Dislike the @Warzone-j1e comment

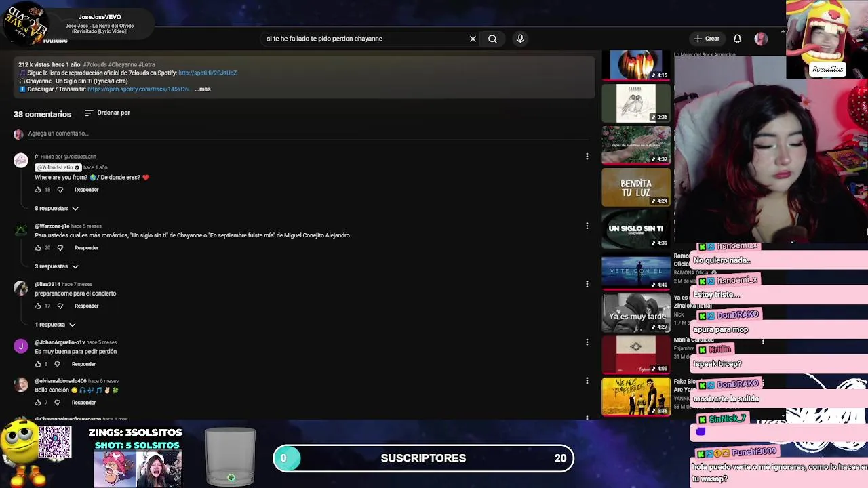click(60, 248)
